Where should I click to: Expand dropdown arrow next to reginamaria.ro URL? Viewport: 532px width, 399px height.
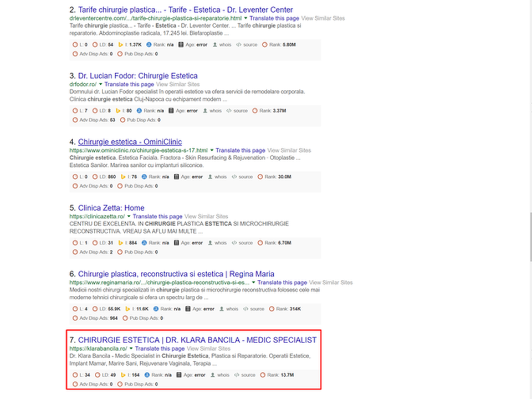pos(253,282)
